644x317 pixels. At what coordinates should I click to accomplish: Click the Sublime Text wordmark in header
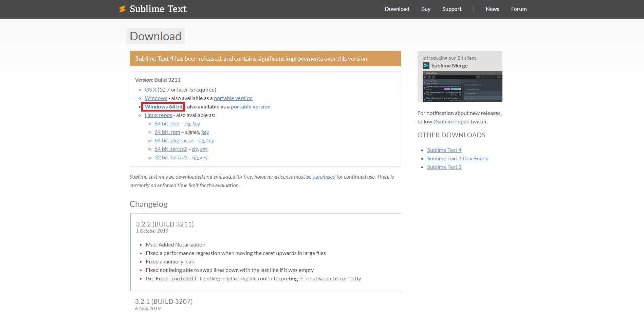pos(158,9)
